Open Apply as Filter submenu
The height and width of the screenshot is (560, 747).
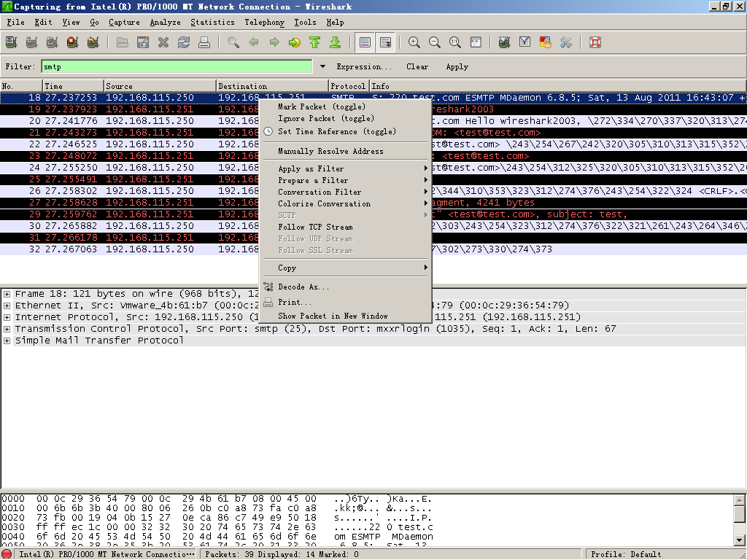[346, 168]
